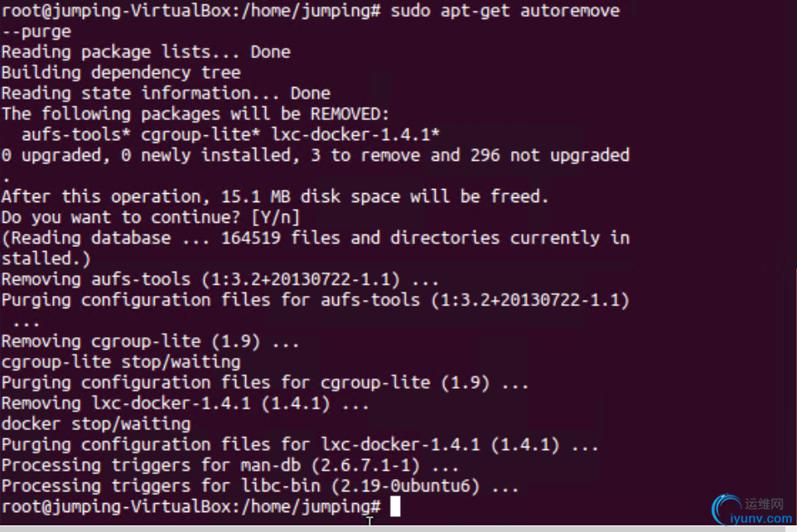Viewport: 797px width, 532px height.
Task: Click the 'docker stop/waiting' line
Action: coord(96,424)
